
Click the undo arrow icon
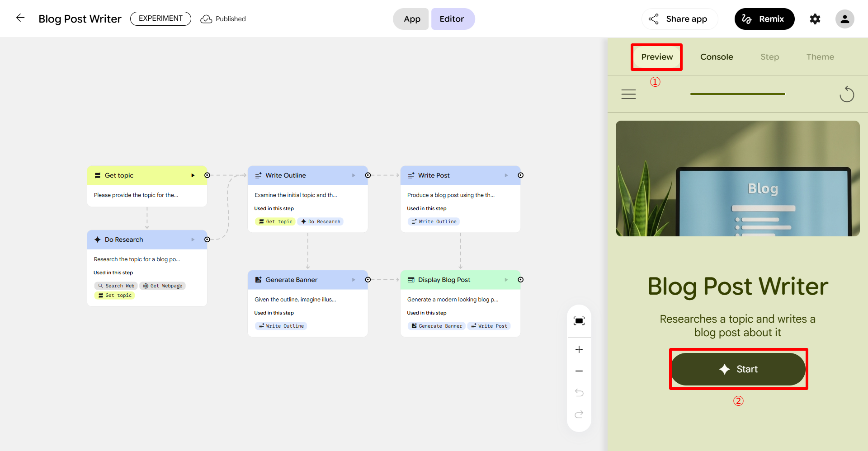click(579, 392)
